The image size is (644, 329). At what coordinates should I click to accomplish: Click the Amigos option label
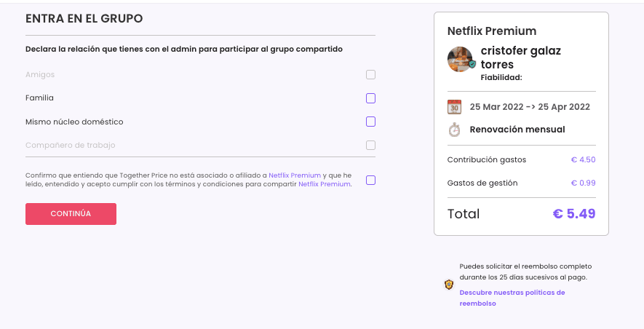pyautogui.click(x=40, y=74)
